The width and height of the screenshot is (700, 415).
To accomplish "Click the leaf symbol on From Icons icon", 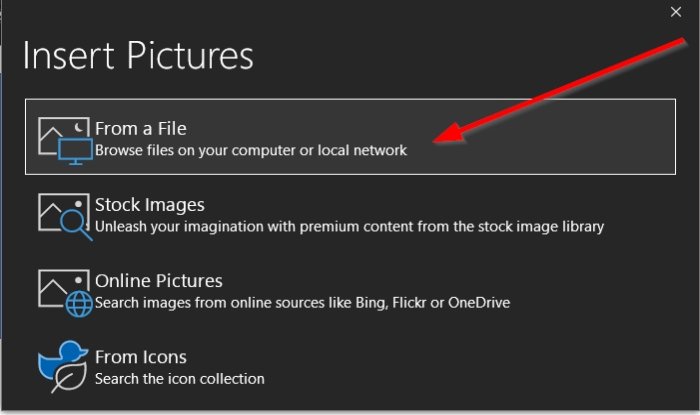I will [x=69, y=378].
